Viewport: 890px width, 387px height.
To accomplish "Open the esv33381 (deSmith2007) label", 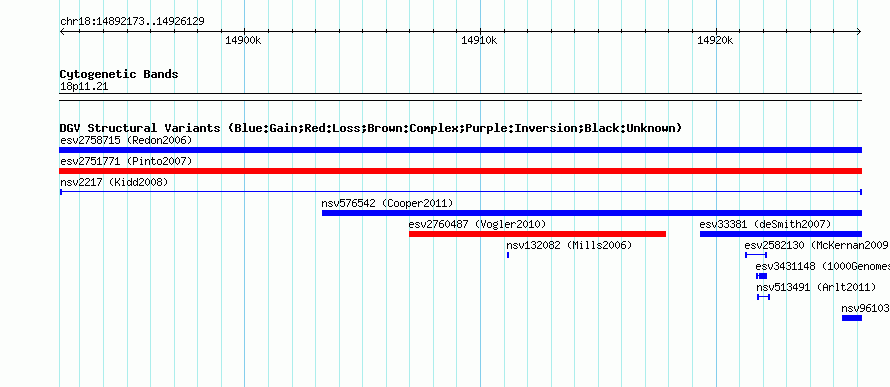I will [x=765, y=224].
